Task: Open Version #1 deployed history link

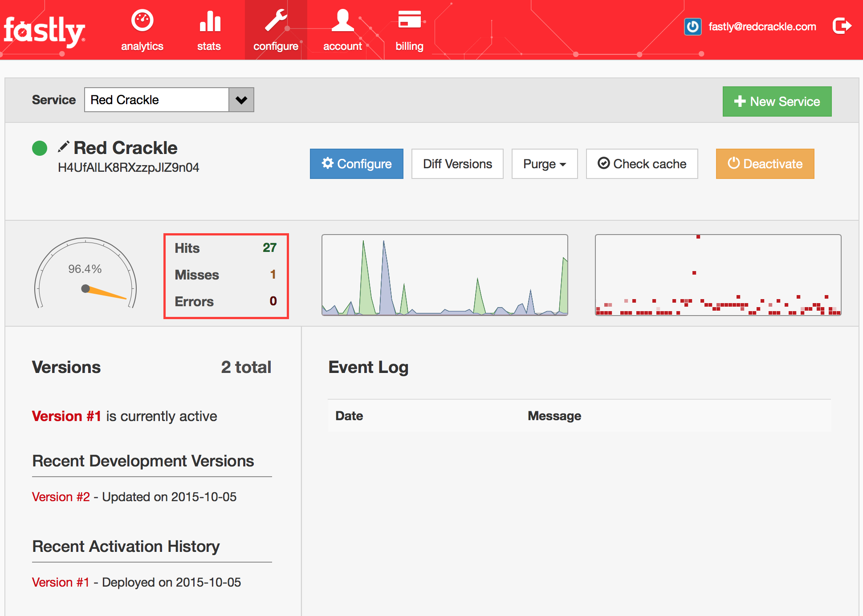Action: point(61,582)
